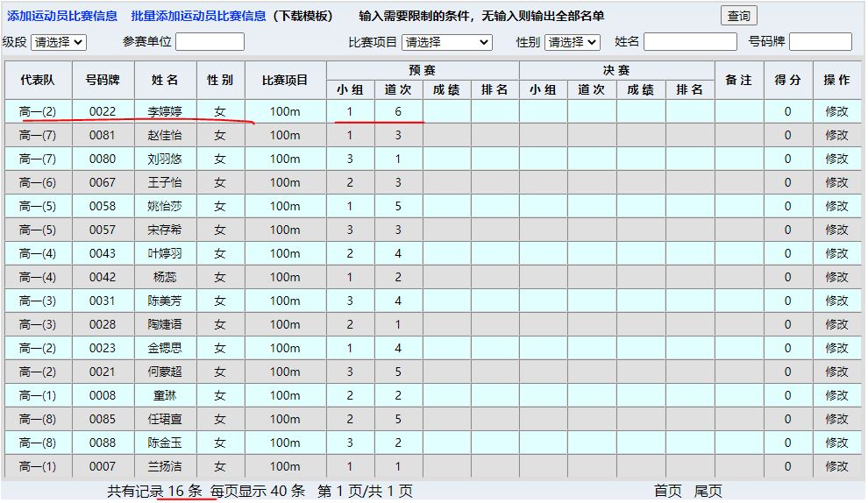Click 修改 for athlete number 0067
The height and width of the screenshot is (503, 868).
836,182
